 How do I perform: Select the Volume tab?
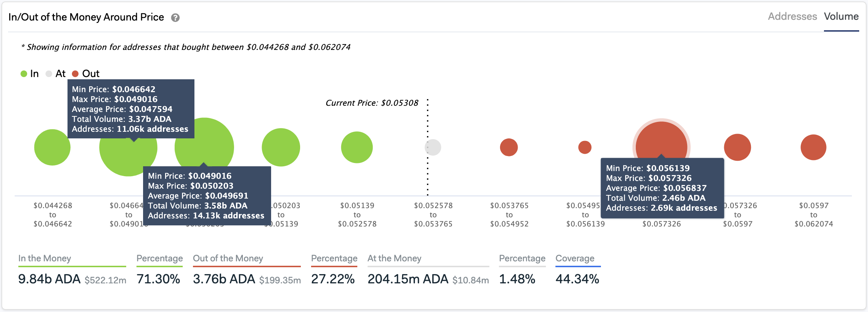coord(841,17)
